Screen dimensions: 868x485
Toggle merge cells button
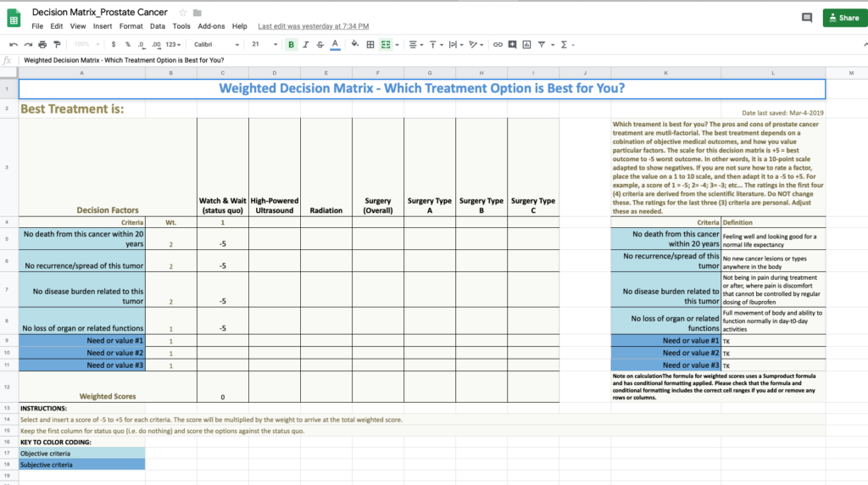386,45
